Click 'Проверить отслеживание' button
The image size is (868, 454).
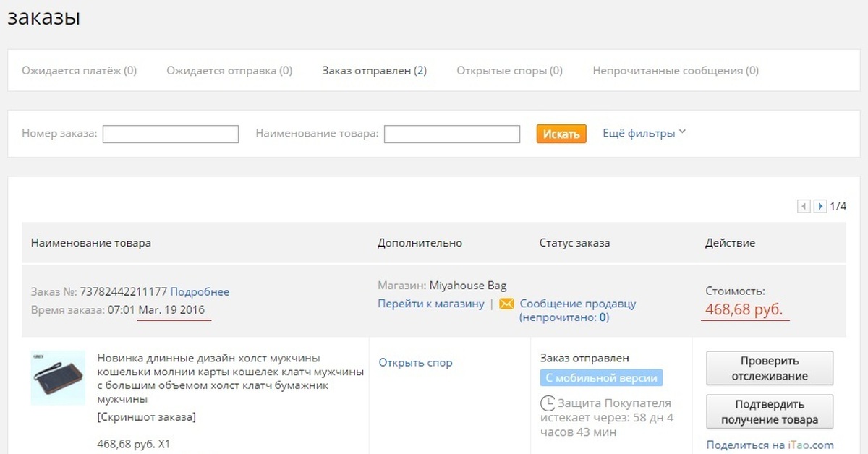769,368
